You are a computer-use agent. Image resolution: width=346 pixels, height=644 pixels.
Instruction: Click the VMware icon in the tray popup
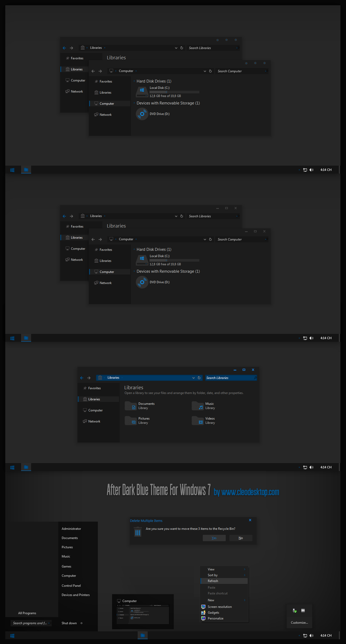click(303, 610)
